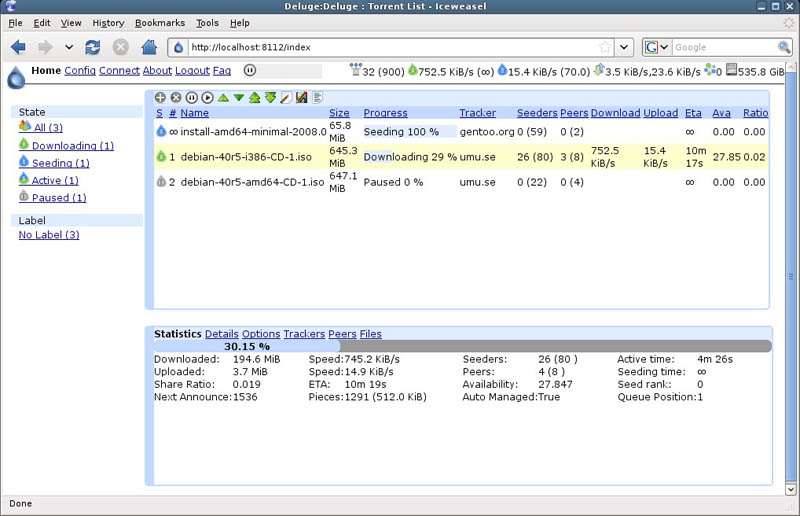800x516 pixels.
Task: Open the Bookmarks menu
Action: click(160, 23)
